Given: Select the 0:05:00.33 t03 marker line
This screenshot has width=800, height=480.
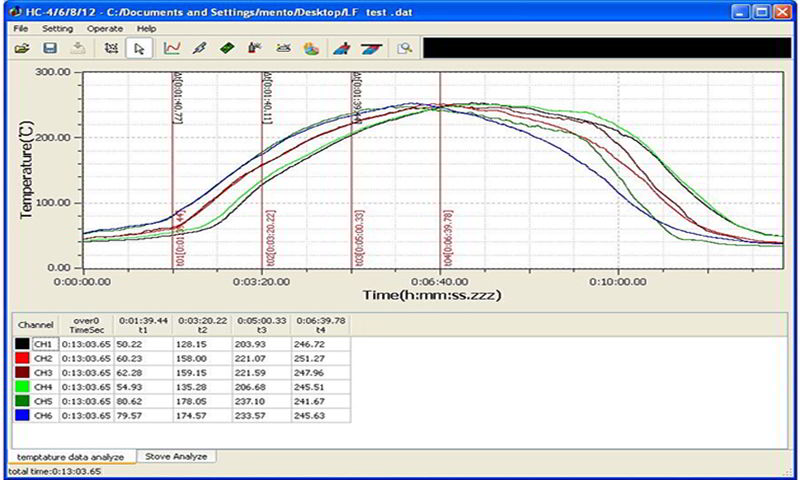Looking at the screenshot, I should click(x=351, y=170).
